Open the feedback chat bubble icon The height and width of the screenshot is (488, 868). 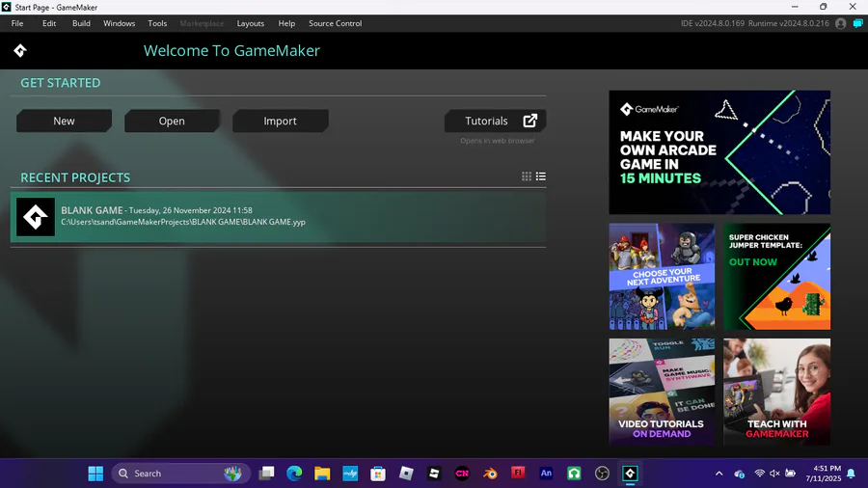[857, 23]
